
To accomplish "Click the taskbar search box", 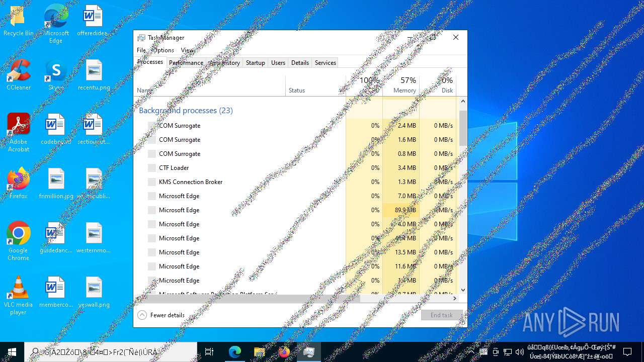I will (x=111, y=352).
